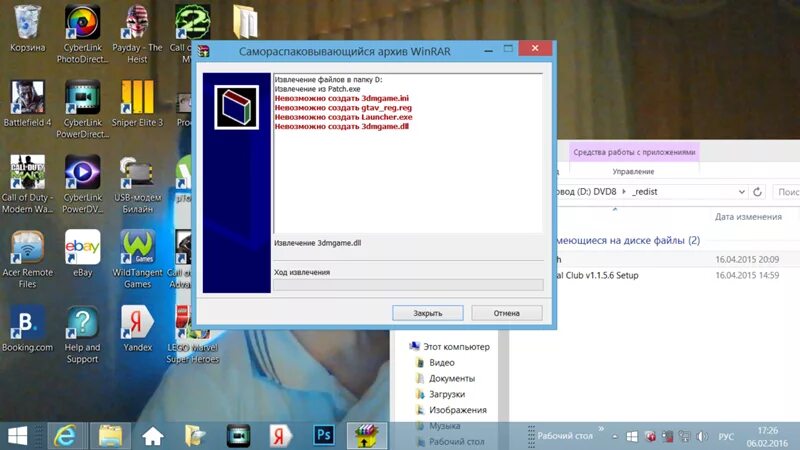Select Видео in Explorer navigation pane
800x450 pixels.
pos(436,362)
